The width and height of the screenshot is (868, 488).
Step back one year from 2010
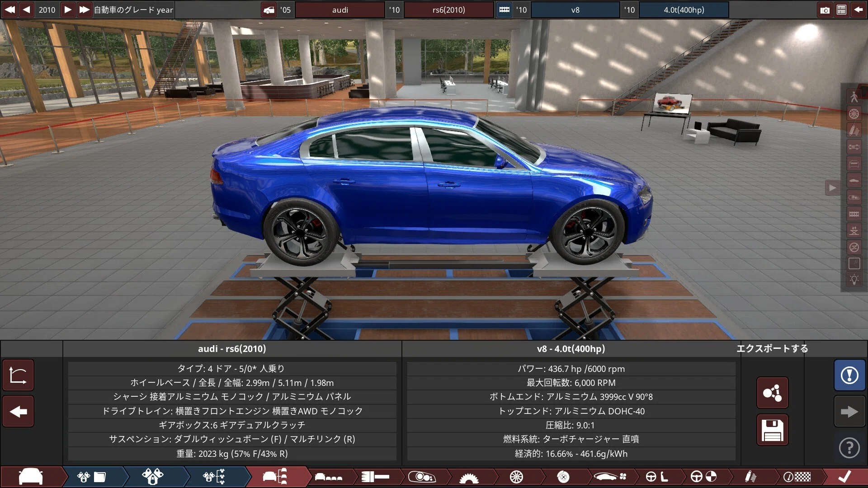(x=27, y=9)
